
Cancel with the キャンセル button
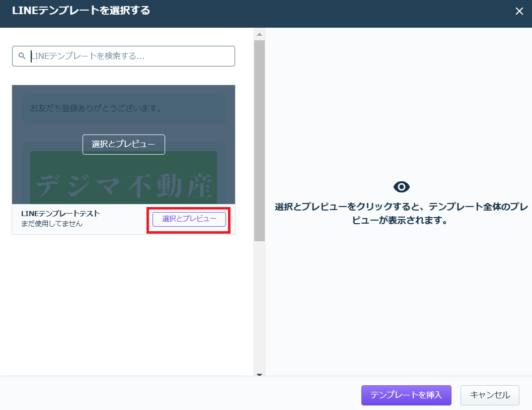pos(490,395)
